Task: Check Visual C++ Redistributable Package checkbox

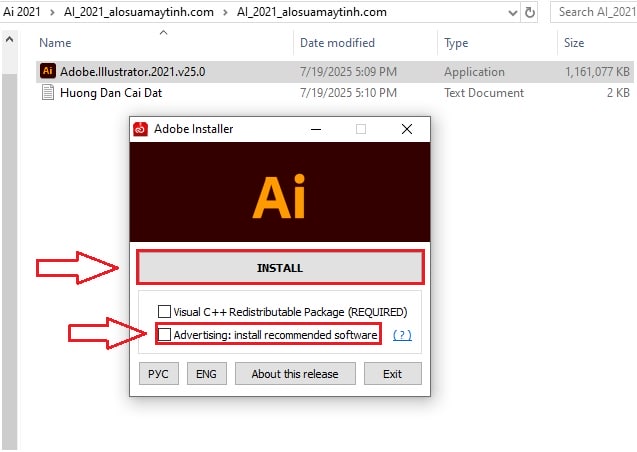Action: click(x=164, y=311)
